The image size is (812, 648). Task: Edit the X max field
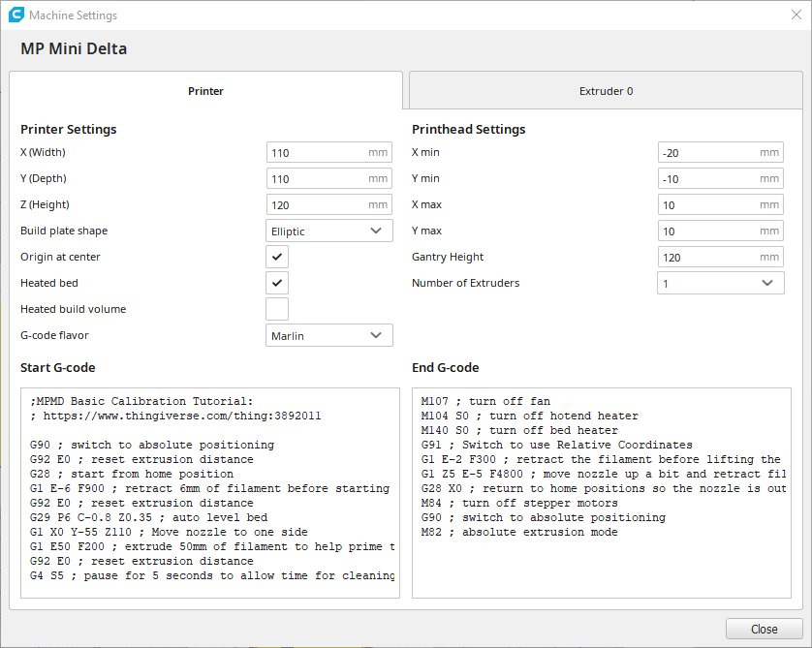[720, 205]
